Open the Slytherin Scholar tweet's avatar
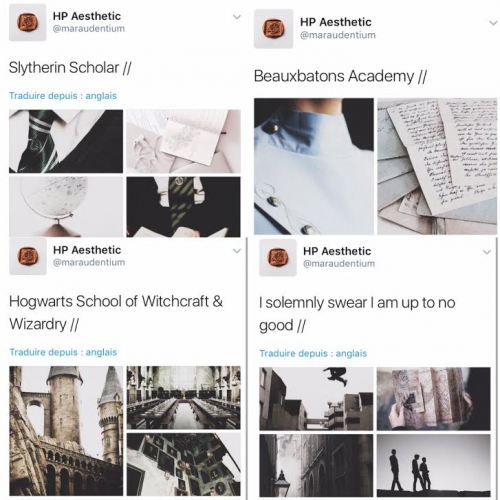 tap(27, 23)
